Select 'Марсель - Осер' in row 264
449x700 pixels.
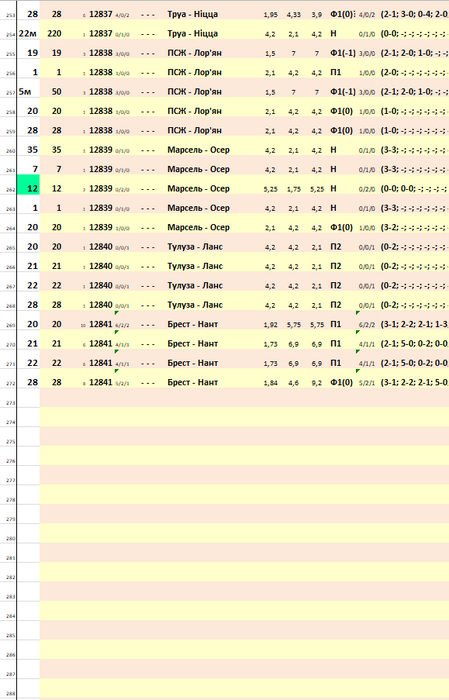pos(198,227)
